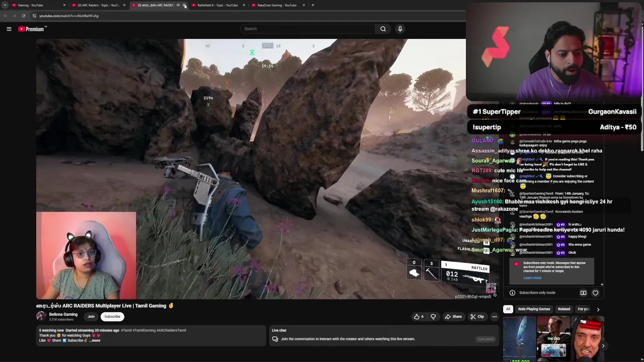Focus the YouTube search field
644x362 pixels.
307,29
